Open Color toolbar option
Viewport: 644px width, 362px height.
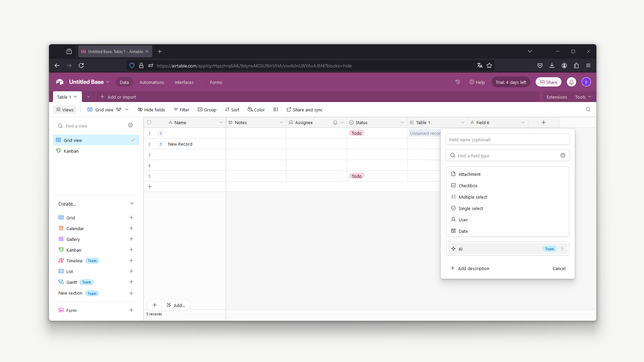(256, 110)
